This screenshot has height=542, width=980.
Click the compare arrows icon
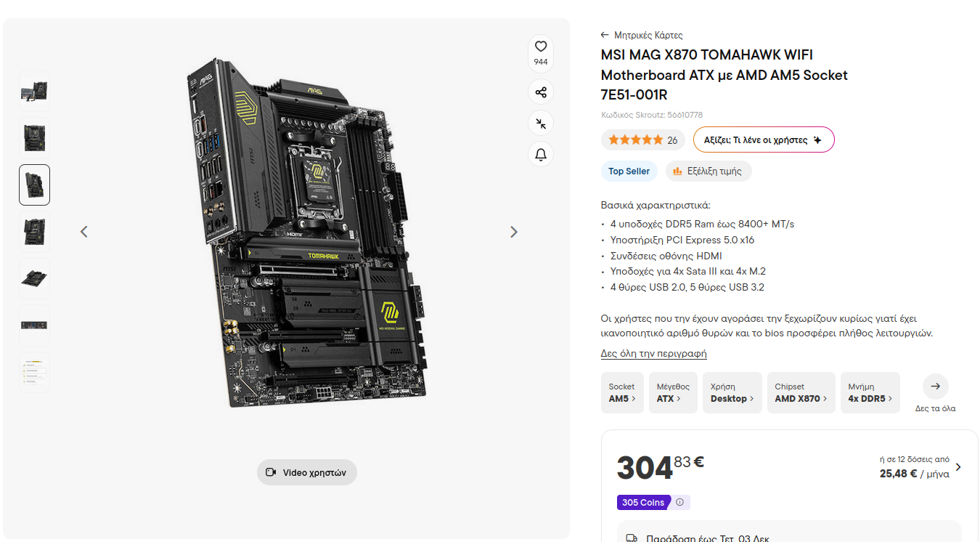(x=541, y=124)
